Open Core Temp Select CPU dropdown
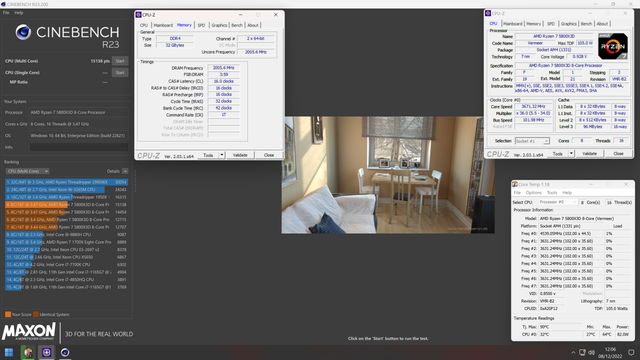640x360 pixels. [558, 202]
